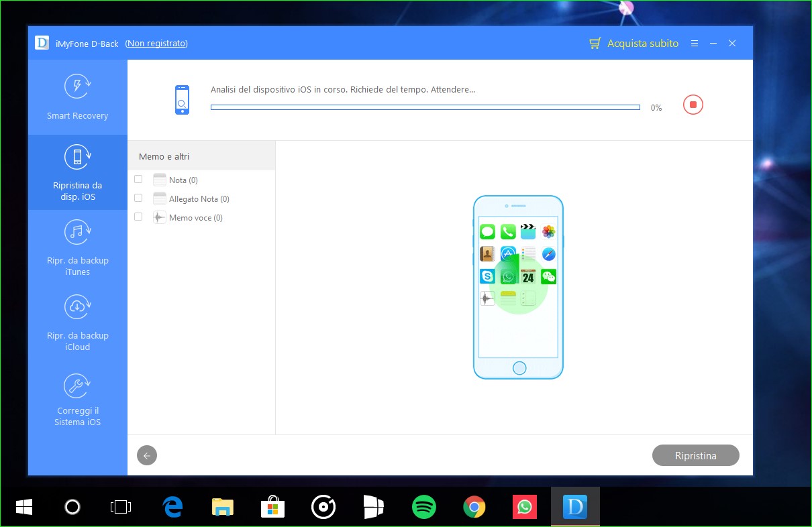Image resolution: width=812 pixels, height=527 pixels.
Task: Open the Acquista subito purchase link
Action: 643,43
